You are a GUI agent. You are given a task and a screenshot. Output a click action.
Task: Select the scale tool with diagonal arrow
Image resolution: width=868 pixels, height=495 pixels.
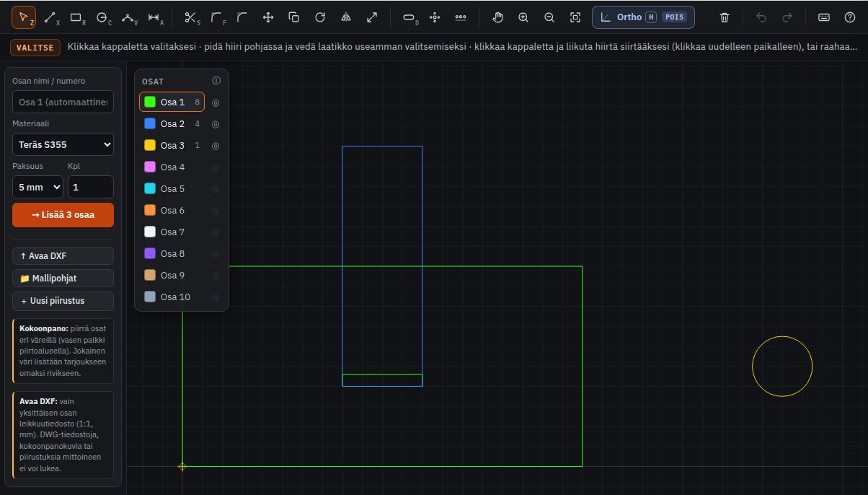pos(372,17)
